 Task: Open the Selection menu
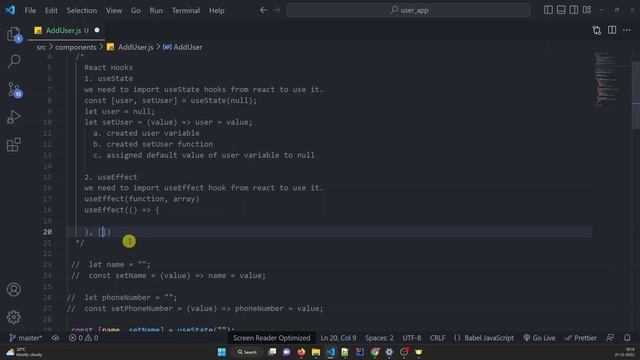82,11
